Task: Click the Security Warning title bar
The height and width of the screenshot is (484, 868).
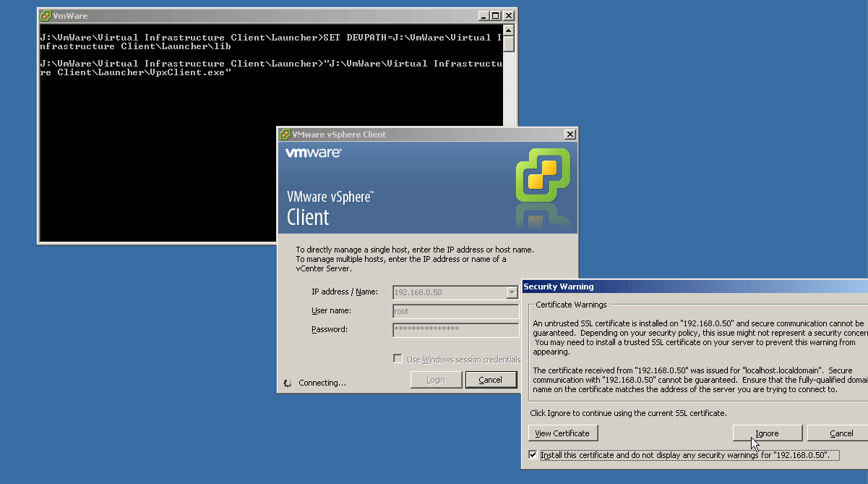Action: point(695,286)
